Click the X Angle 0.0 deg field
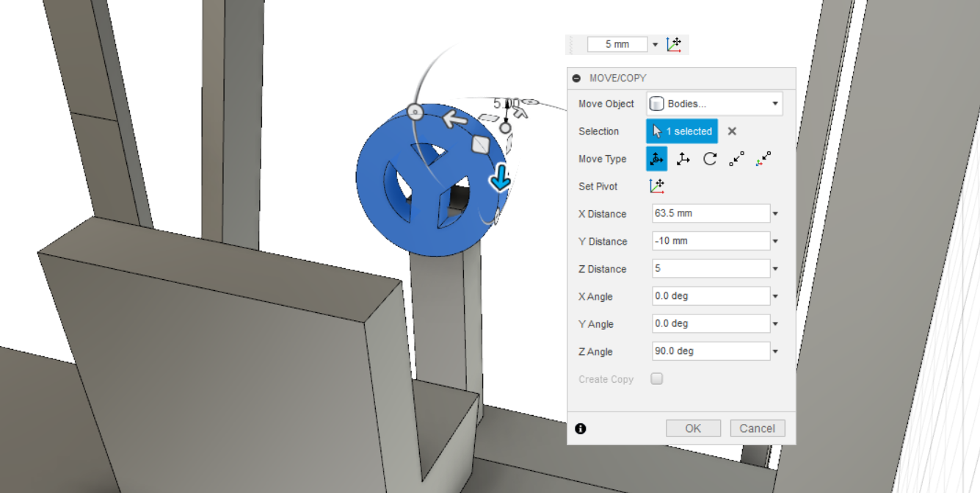 click(x=711, y=296)
